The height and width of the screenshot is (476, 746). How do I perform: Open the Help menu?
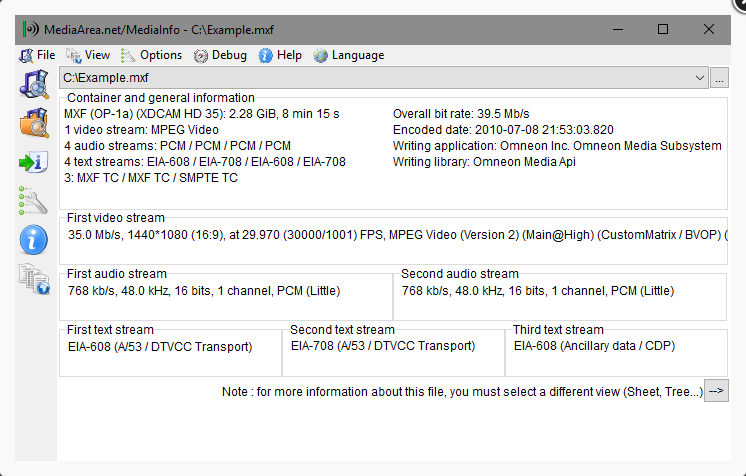280,55
